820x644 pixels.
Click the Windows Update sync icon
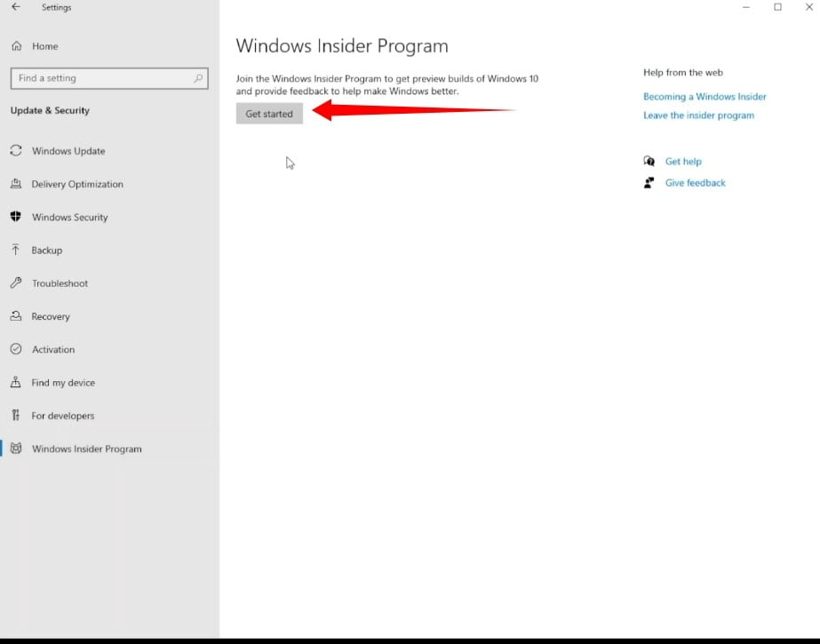tap(16, 150)
